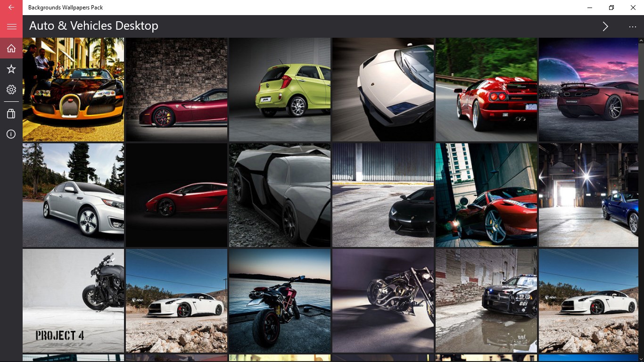Open Settings gear in the sidebar

[11, 90]
